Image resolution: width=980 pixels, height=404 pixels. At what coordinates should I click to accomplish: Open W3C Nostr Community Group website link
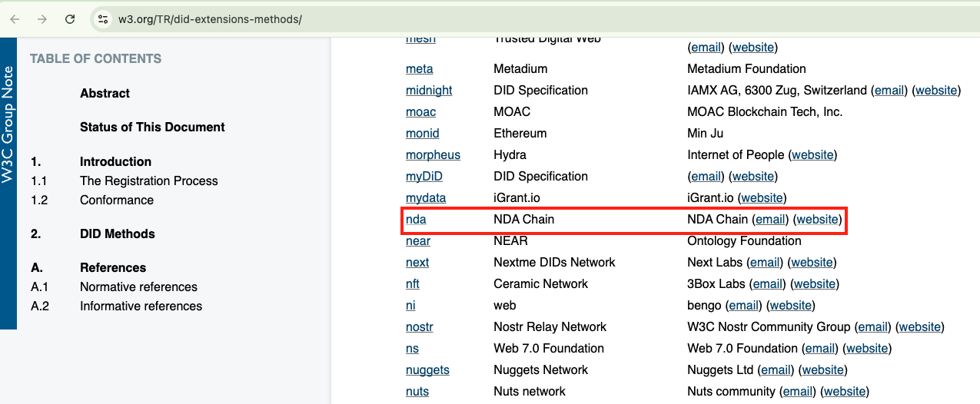pyautogui.click(x=920, y=326)
